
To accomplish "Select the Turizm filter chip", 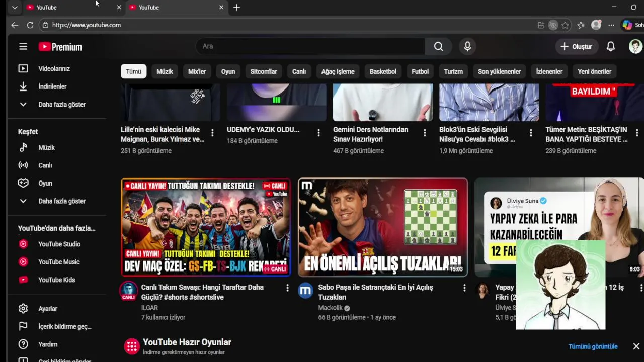I will point(453,71).
